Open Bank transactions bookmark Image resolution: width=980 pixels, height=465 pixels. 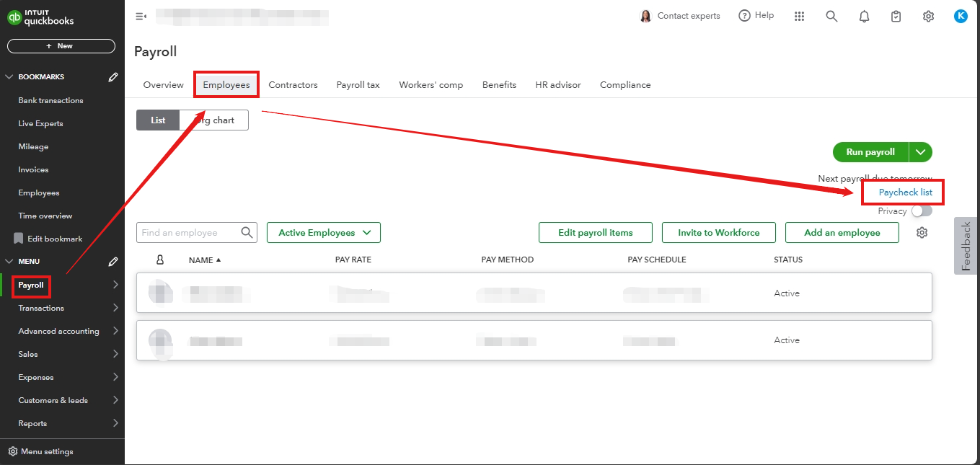coord(50,100)
